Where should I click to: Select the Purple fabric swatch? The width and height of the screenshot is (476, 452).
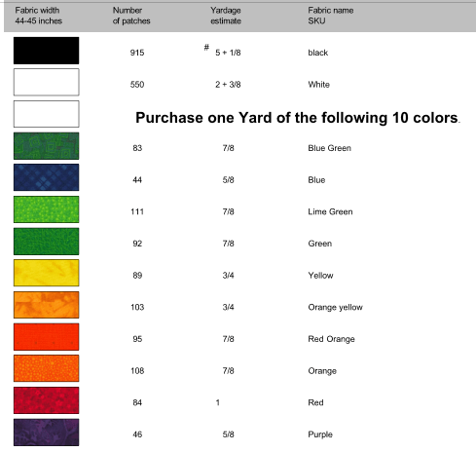tap(46, 433)
